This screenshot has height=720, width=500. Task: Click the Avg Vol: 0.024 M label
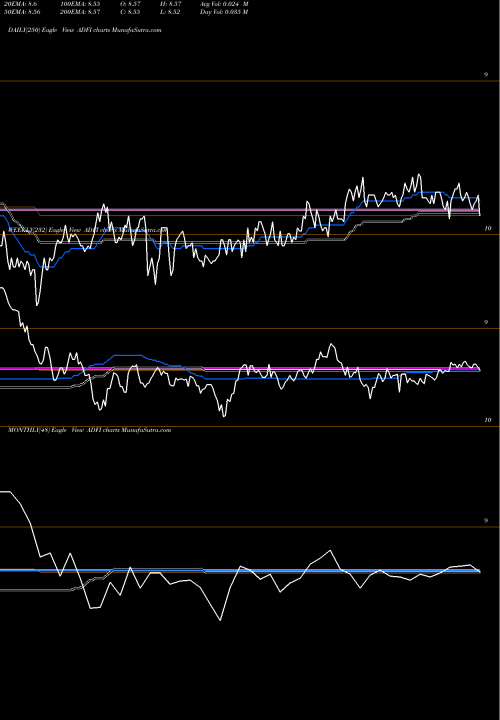tap(224, 4)
